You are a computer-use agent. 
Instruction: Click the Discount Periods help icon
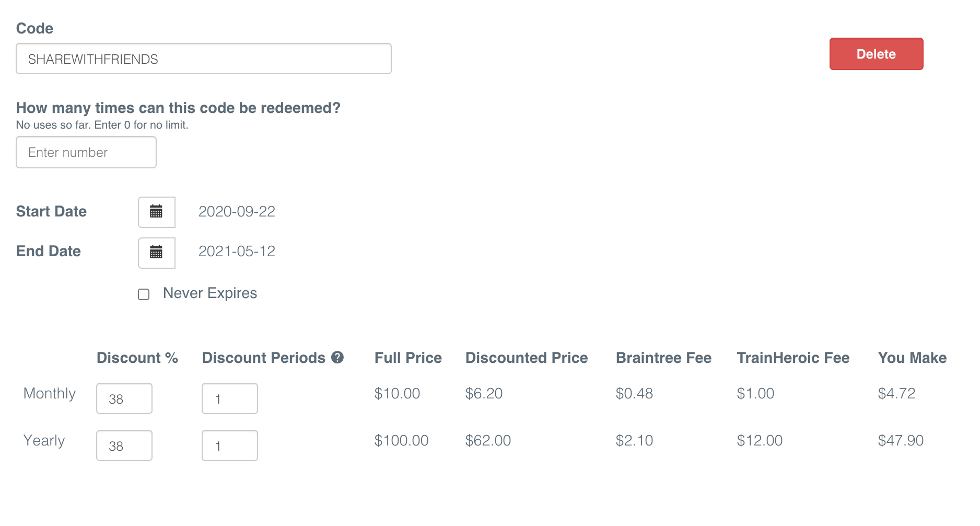(337, 358)
